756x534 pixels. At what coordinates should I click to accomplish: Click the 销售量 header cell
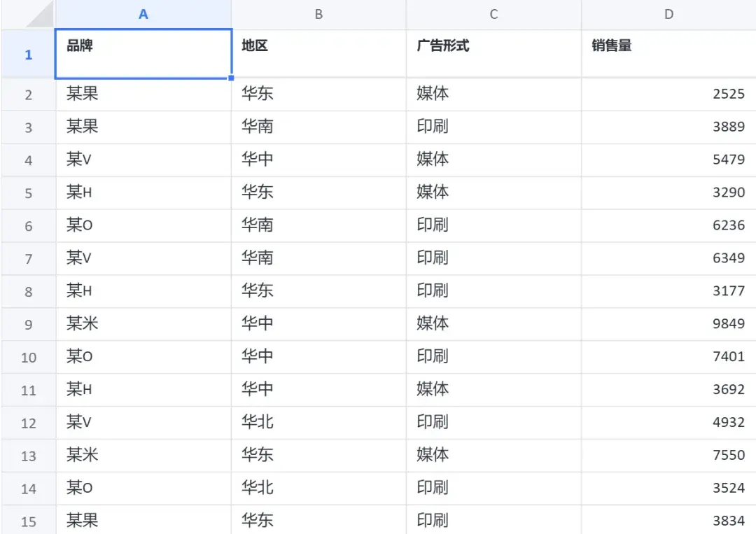click(668, 54)
